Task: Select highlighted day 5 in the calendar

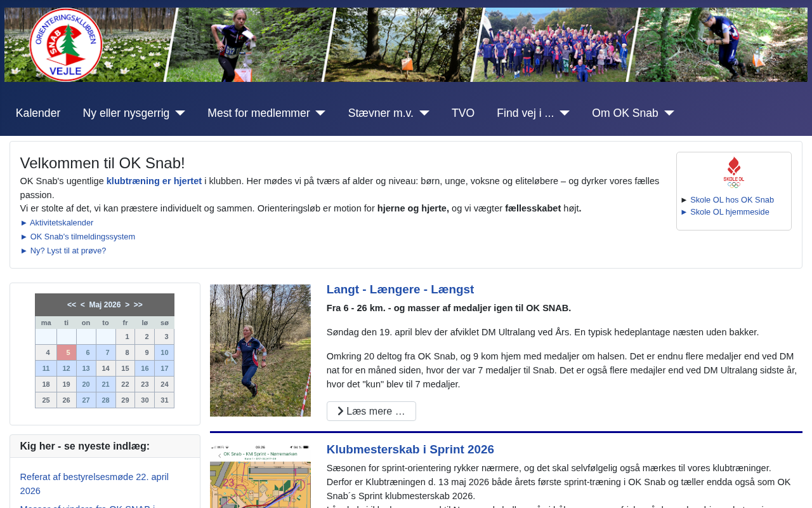Action: pos(67,352)
